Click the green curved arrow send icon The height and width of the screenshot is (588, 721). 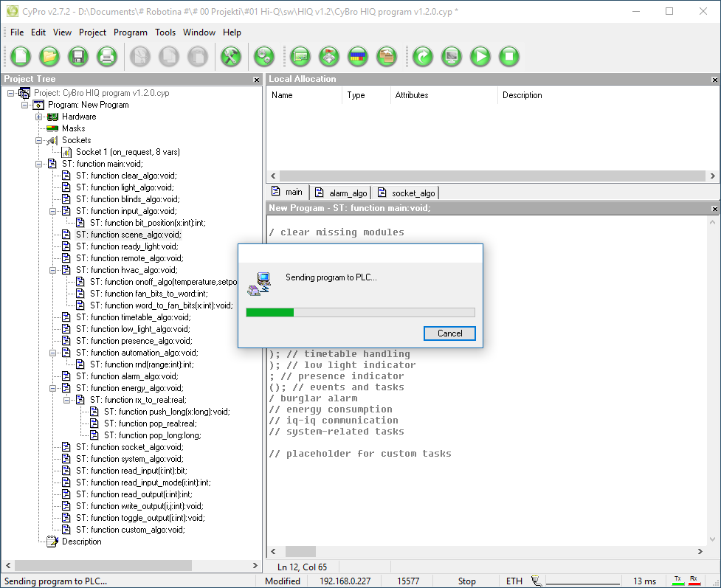423,56
